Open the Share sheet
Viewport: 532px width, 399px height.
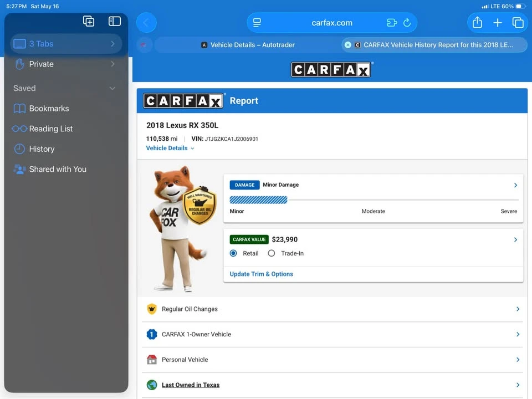click(477, 23)
